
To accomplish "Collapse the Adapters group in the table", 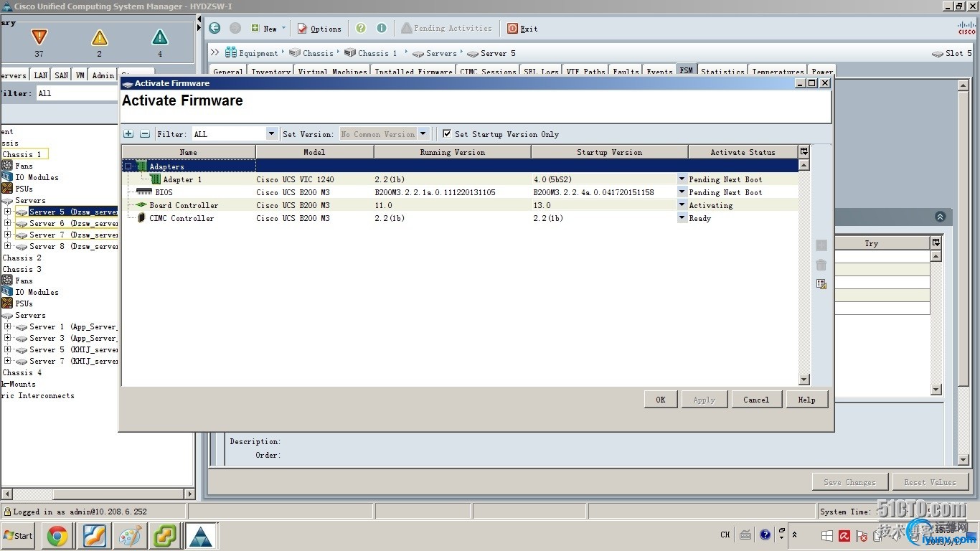I will point(128,166).
